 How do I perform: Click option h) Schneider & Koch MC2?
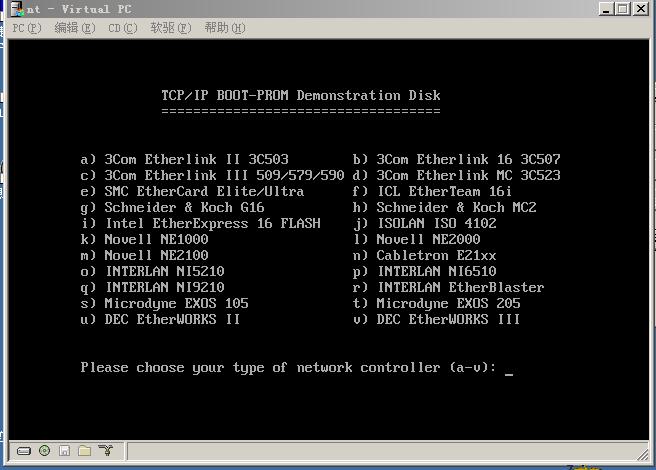pyautogui.click(x=444, y=208)
